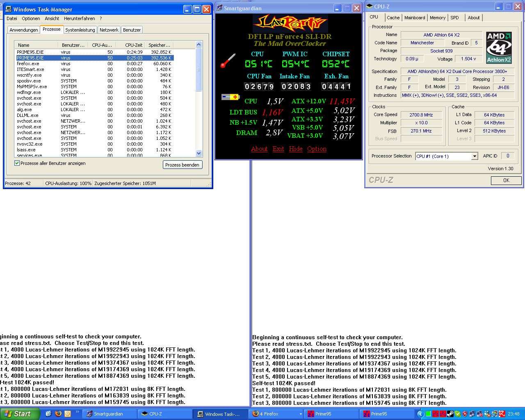Click the orange quick launch icon
Viewport: 525px width, 420px height.
68,414
